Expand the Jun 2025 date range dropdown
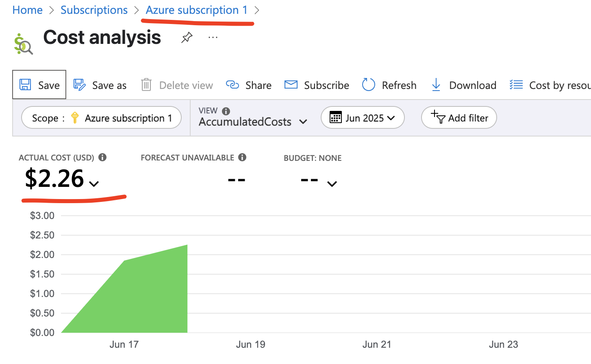 click(391, 117)
